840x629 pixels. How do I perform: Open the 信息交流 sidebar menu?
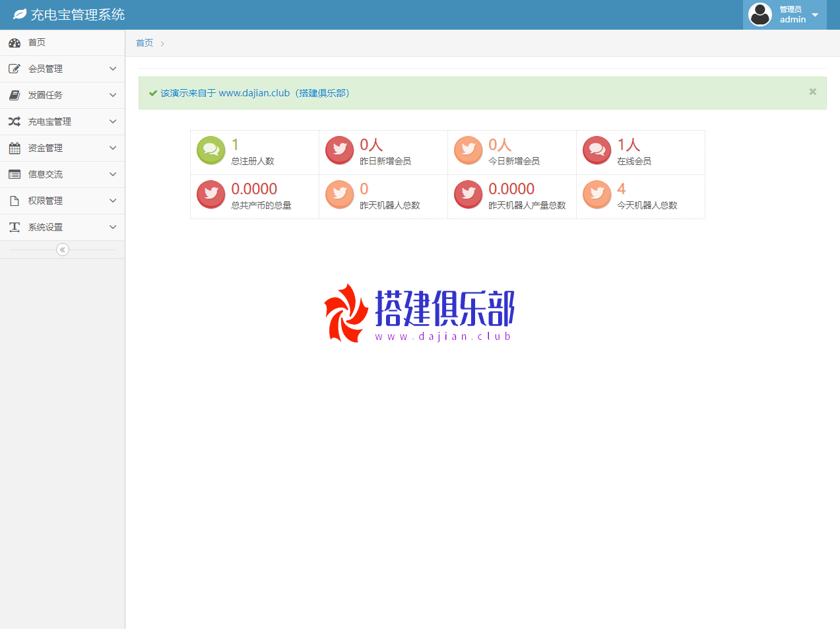point(62,175)
